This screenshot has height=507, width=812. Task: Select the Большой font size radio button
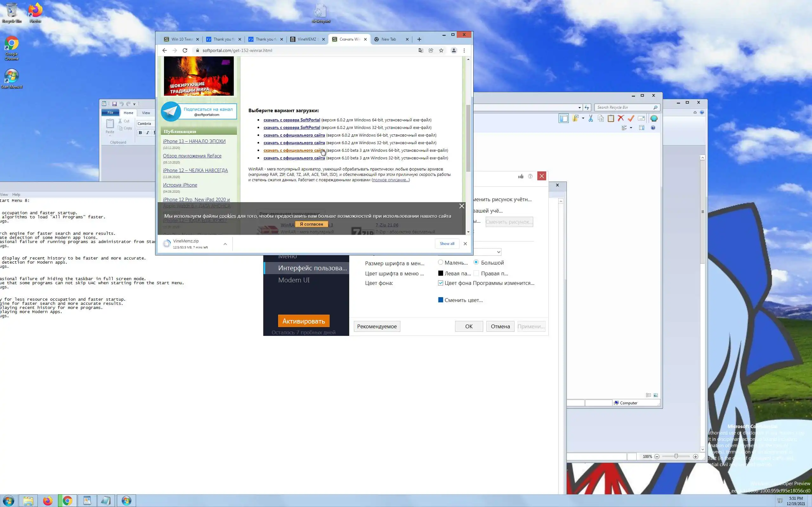click(x=476, y=262)
